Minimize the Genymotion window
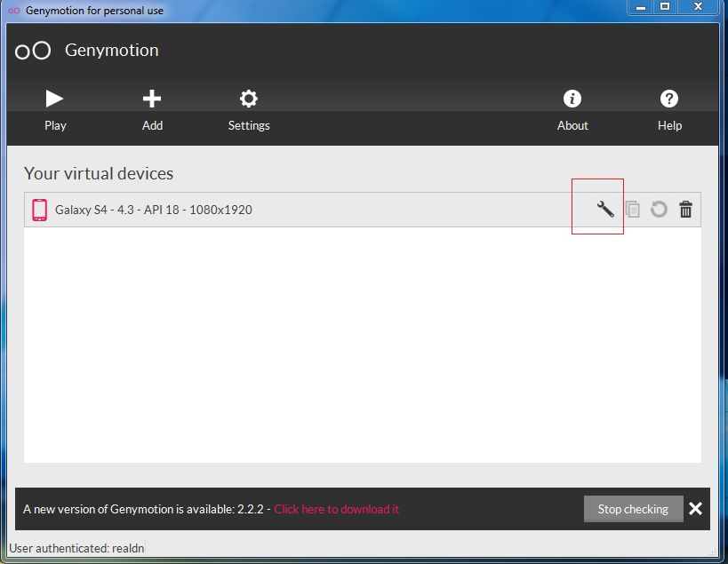Image resolution: width=728 pixels, height=564 pixels. coord(641,7)
